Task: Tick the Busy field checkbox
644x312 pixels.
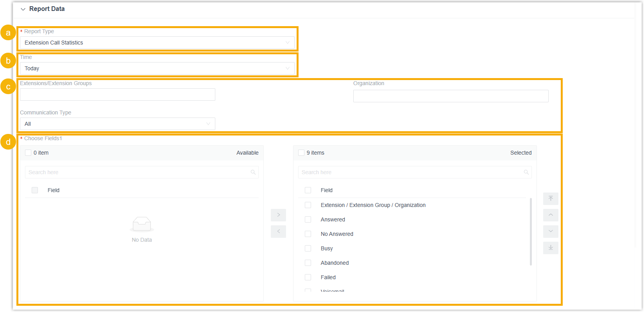Action: tap(308, 248)
